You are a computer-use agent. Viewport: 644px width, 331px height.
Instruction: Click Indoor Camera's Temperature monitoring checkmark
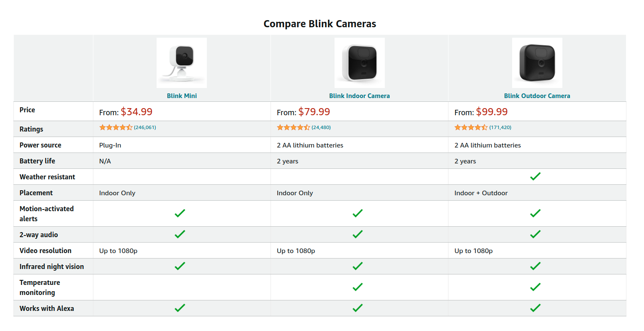(x=358, y=287)
